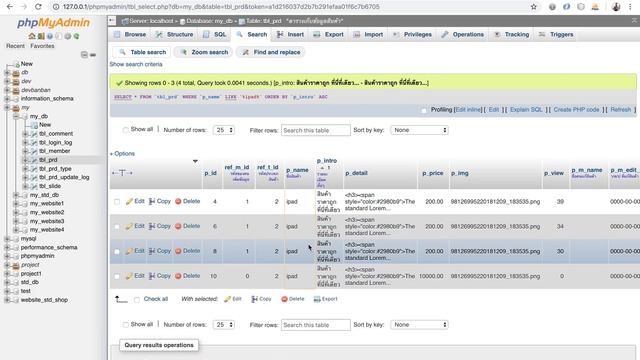Click Copy icon for row p_id 6

click(152, 226)
